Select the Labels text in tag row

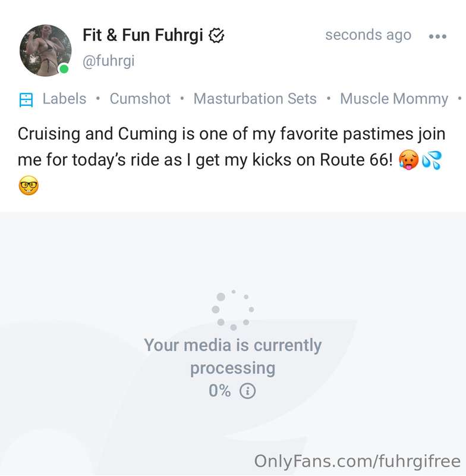(x=64, y=99)
